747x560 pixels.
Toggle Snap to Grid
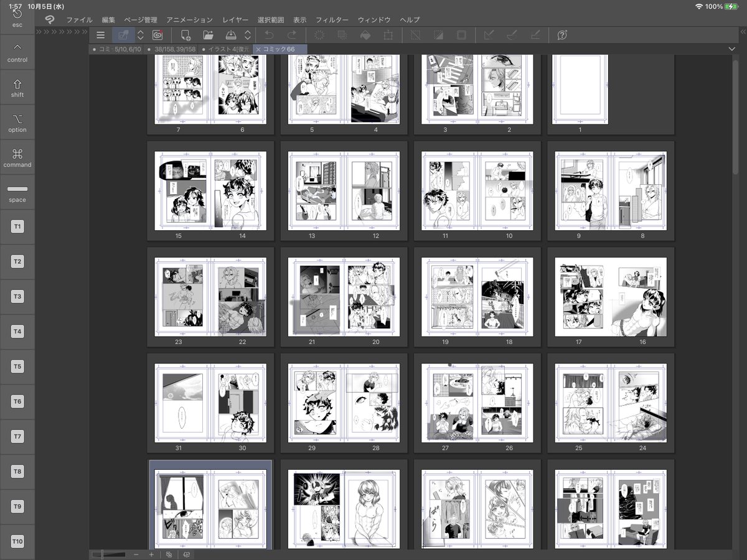coord(535,35)
